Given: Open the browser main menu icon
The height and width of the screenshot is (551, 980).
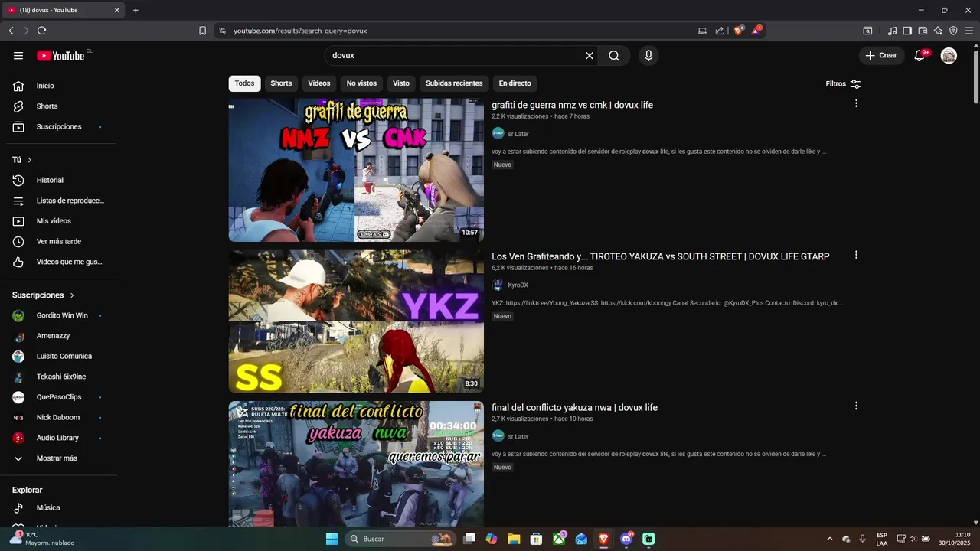Looking at the screenshot, I should click(969, 31).
